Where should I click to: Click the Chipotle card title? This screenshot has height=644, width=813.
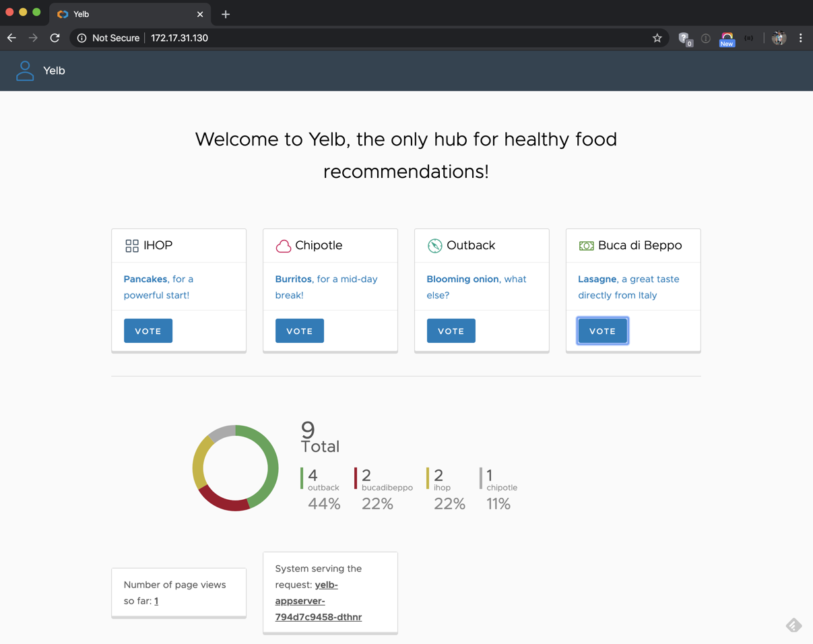pyautogui.click(x=319, y=246)
